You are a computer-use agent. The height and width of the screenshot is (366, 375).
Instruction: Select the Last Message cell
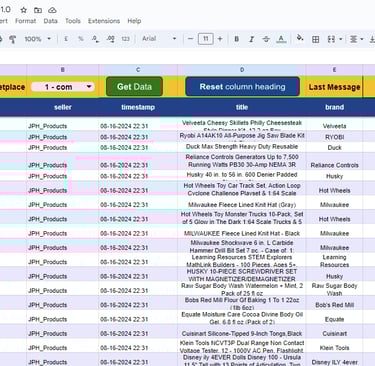pyautogui.click(x=334, y=87)
